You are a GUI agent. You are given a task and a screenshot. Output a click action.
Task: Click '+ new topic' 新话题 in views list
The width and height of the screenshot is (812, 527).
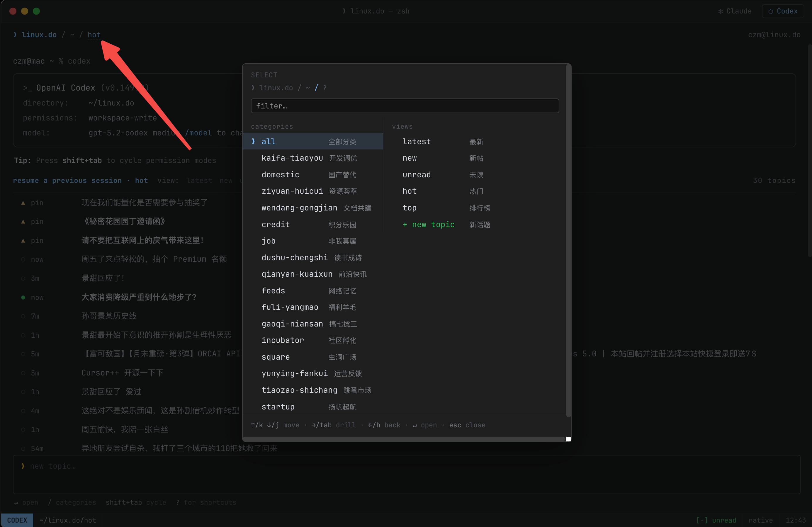coord(474,225)
